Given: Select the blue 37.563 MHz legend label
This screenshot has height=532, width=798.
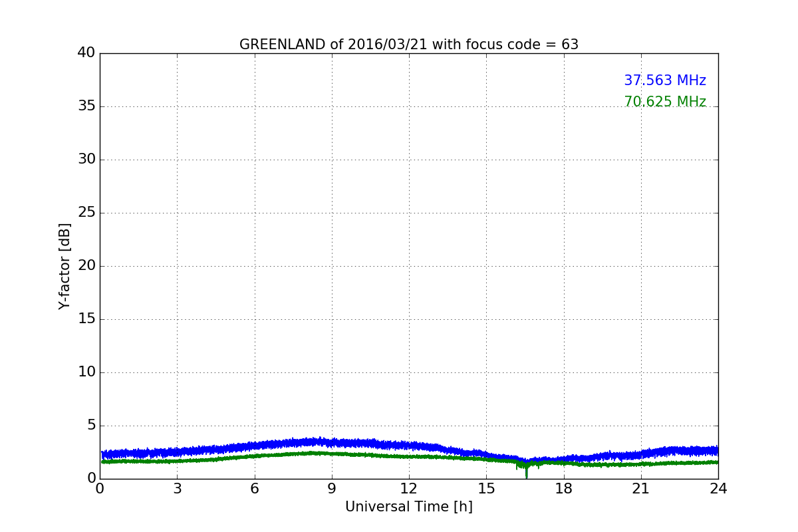Looking at the screenshot, I should point(665,80).
